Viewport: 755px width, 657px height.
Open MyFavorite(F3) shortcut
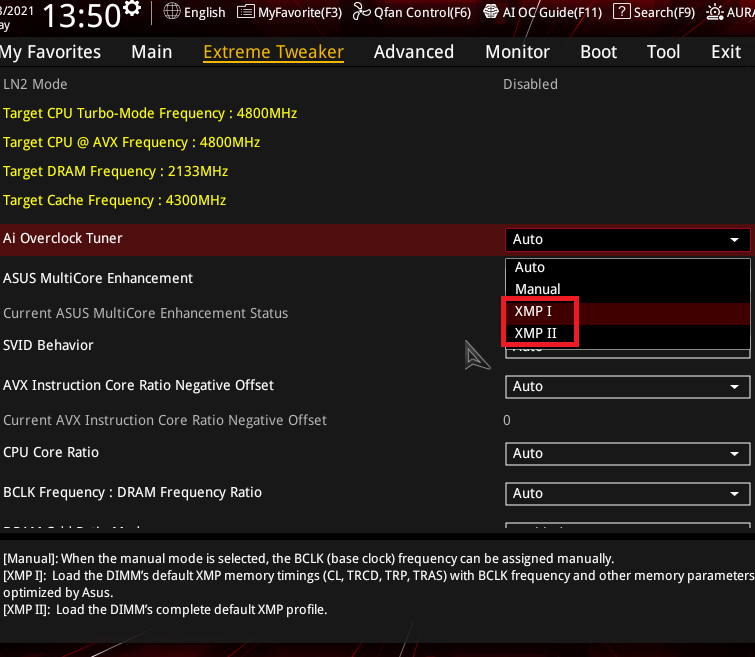[x=299, y=12]
